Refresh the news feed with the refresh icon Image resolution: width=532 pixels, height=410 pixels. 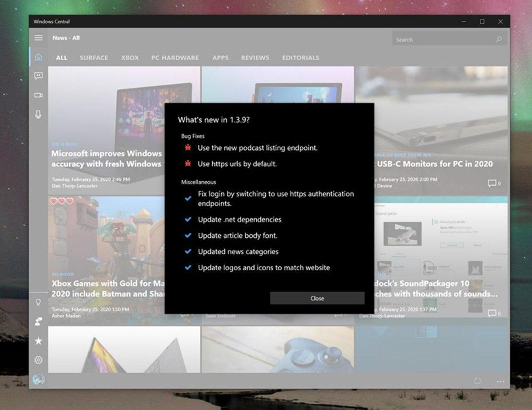478,381
